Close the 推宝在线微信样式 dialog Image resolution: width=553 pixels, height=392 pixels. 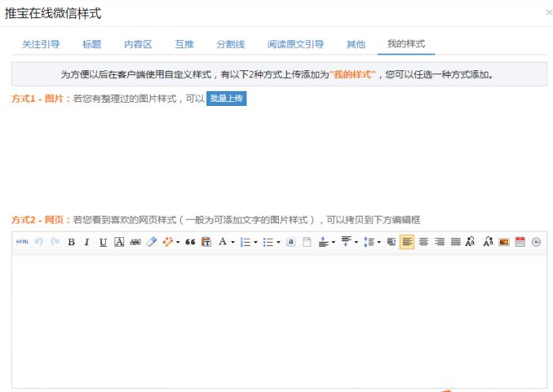[x=549, y=13]
